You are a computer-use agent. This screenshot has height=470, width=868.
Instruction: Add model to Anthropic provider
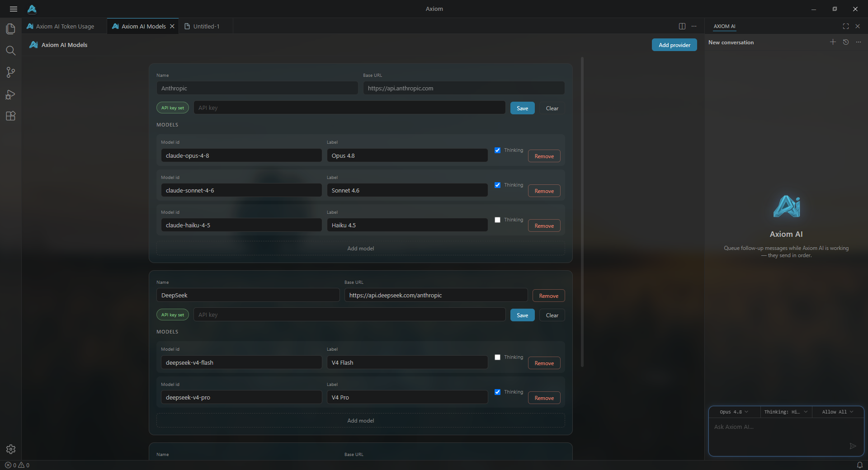(x=360, y=248)
